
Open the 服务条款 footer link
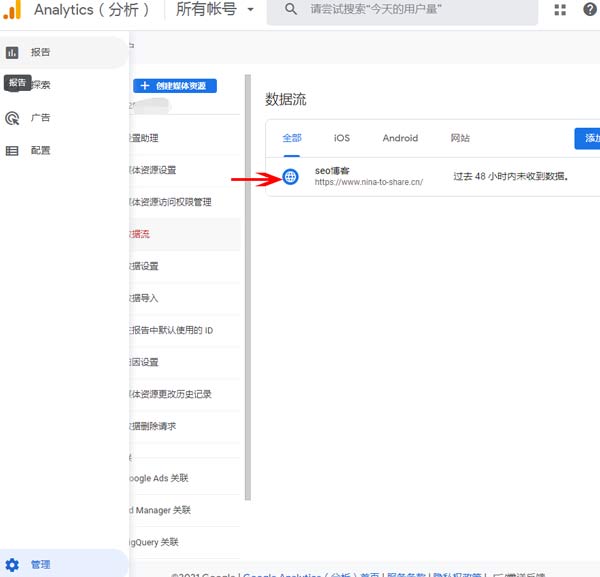pos(406,575)
